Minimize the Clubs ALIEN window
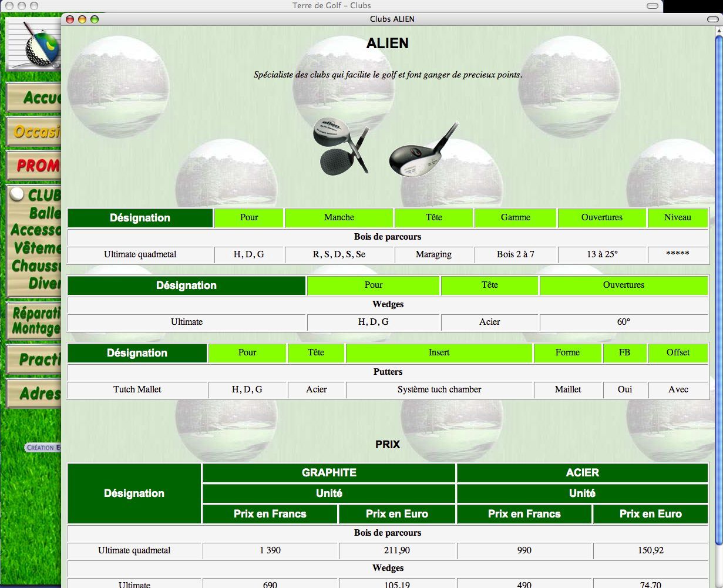This screenshot has width=723, height=588. point(82,19)
